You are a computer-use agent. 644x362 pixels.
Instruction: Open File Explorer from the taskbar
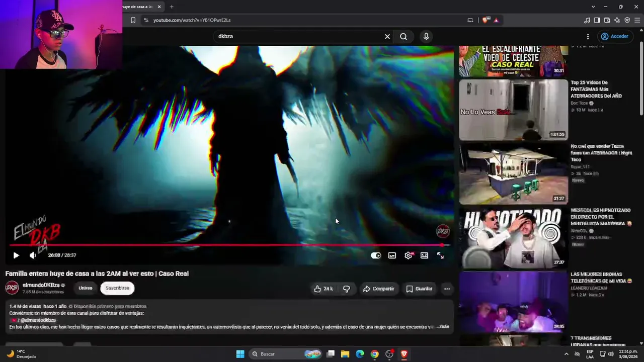click(345, 354)
